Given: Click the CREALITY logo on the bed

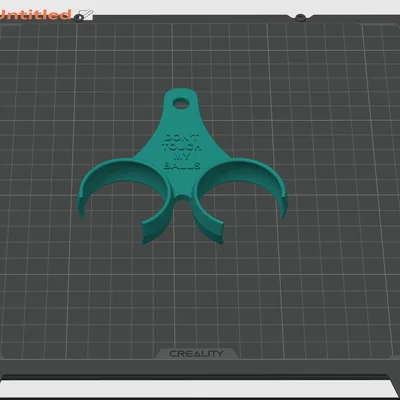Looking at the screenshot, I should 196,354.
